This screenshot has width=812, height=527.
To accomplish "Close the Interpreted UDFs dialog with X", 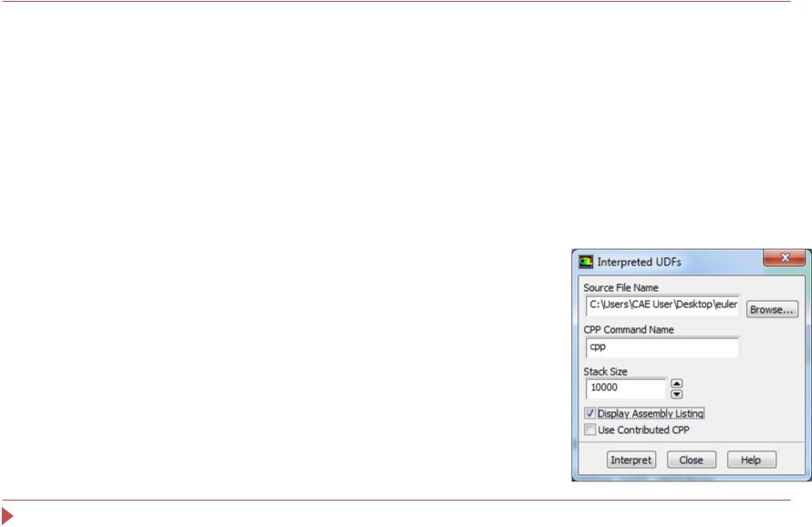I will tap(784, 258).
